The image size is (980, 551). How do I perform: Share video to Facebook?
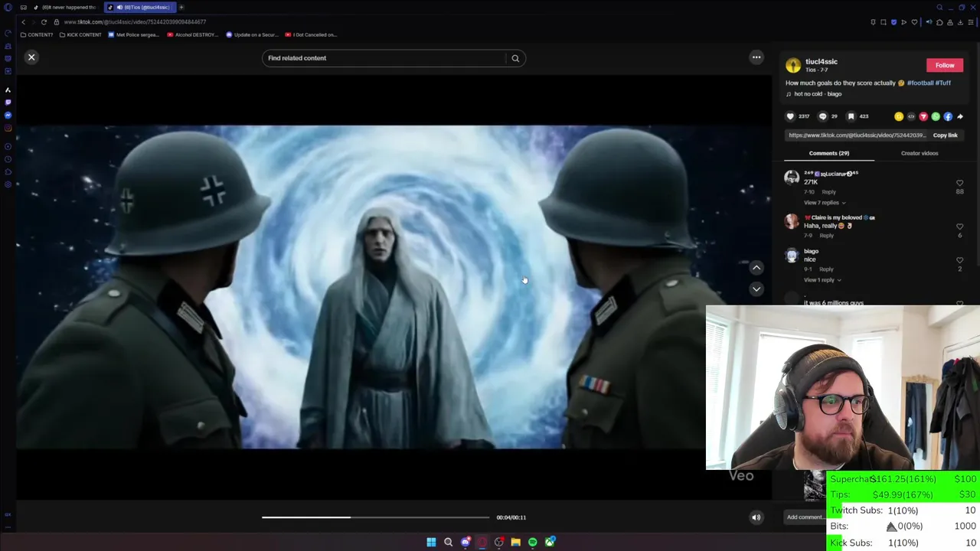coord(948,116)
